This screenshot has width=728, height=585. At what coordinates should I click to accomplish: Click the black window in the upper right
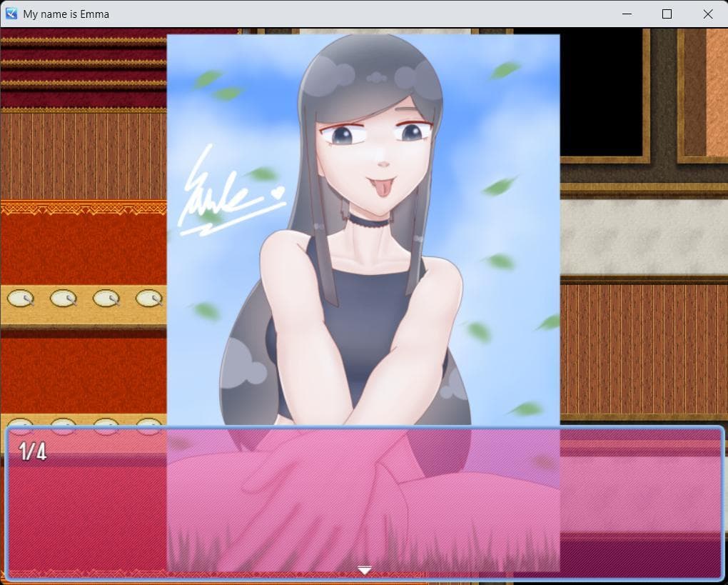(x=602, y=93)
